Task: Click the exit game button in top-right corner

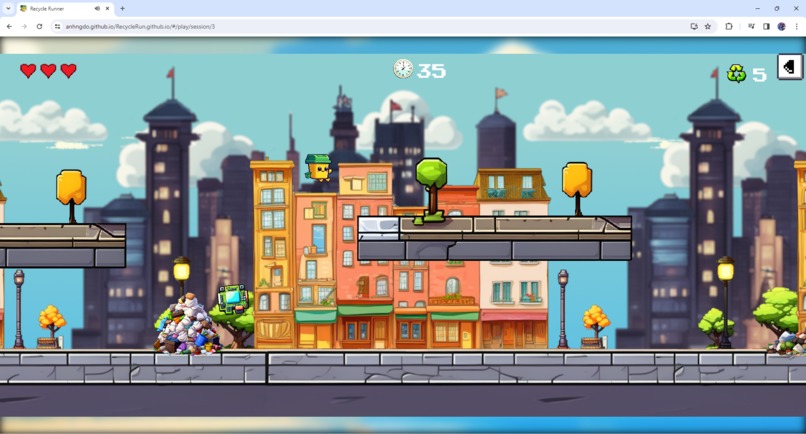Action: coord(790,67)
